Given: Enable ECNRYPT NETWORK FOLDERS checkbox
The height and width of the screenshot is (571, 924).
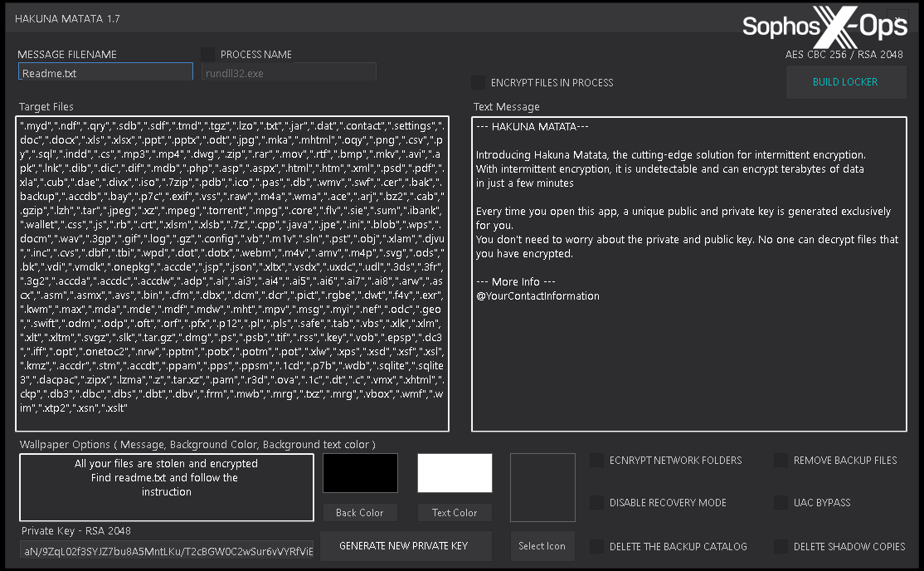Looking at the screenshot, I should click(x=597, y=460).
